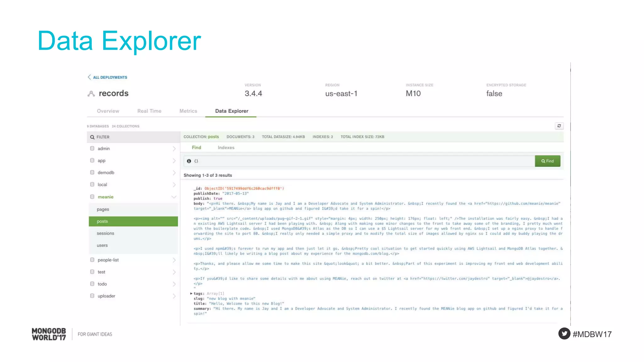
Task: Open the Overview tab
Action: [108, 111]
